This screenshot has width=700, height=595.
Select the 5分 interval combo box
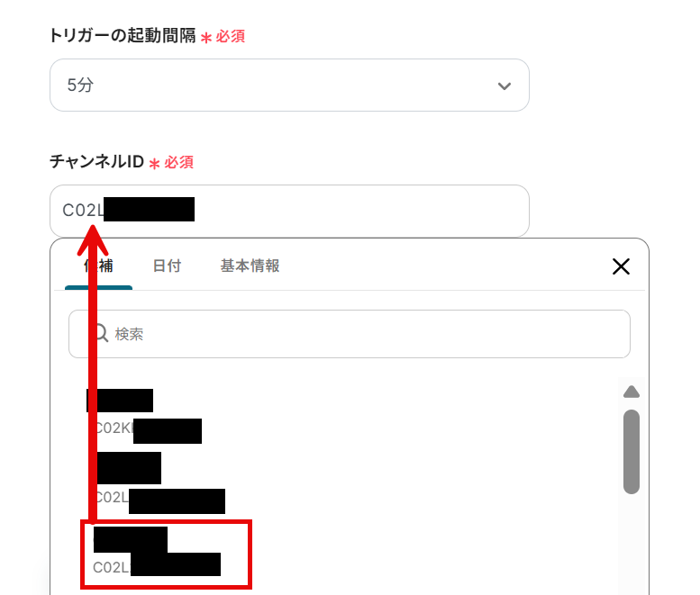click(x=289, y=86)
